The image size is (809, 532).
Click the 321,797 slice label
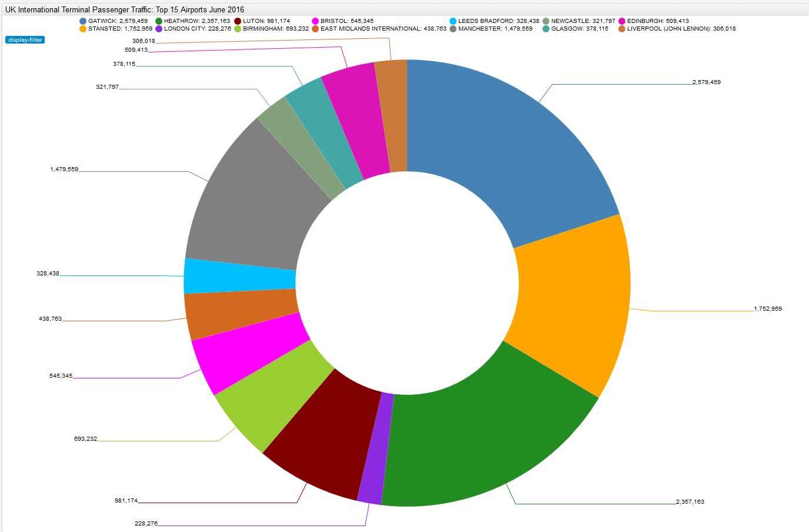coord(107,87)
